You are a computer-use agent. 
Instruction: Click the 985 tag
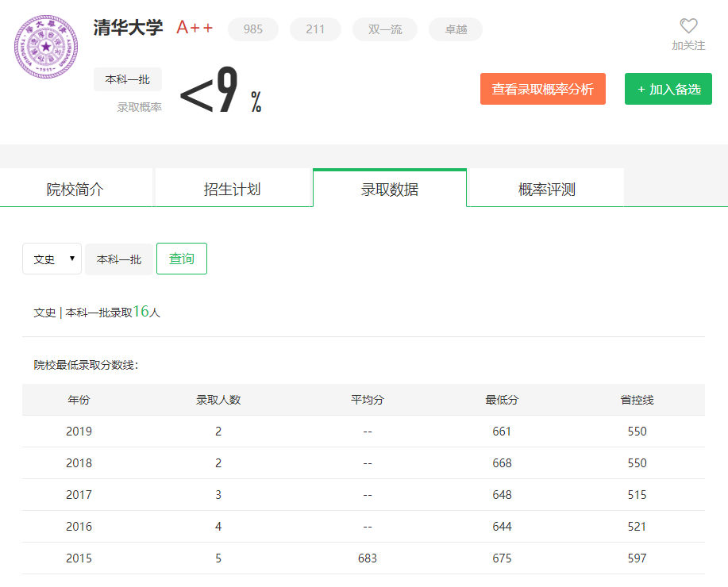pos(253,29)
